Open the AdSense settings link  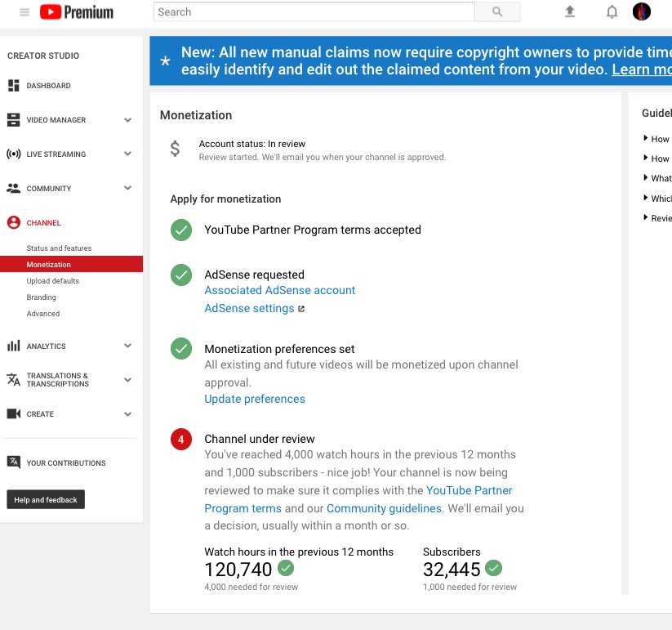click(x=249, y=308)
